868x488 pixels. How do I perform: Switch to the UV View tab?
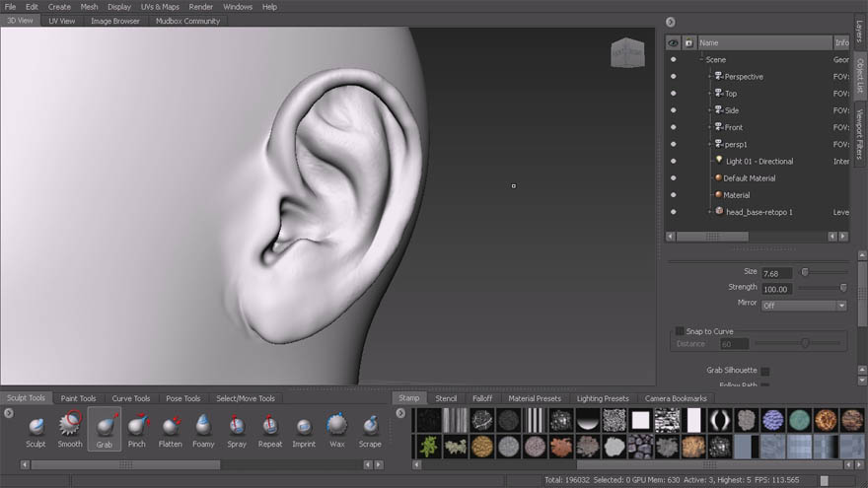coord(61,21)
